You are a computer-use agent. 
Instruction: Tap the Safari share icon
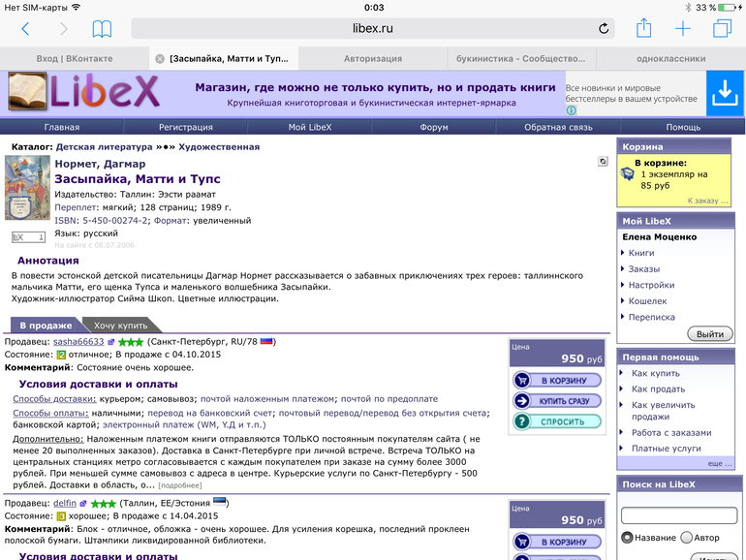[643, 28]
